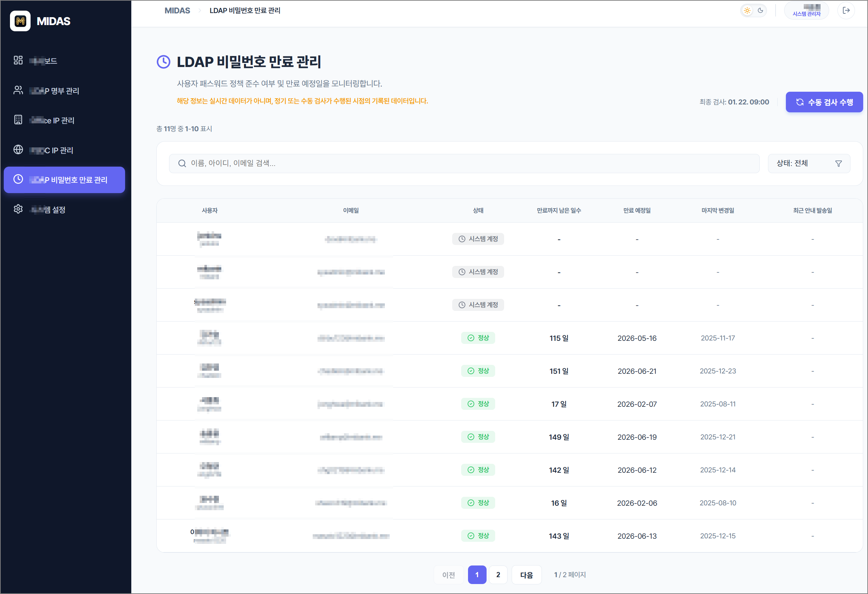Switch to dark mode moon toggle
This screenshot has height=594, width=868.
click(760, 10)
